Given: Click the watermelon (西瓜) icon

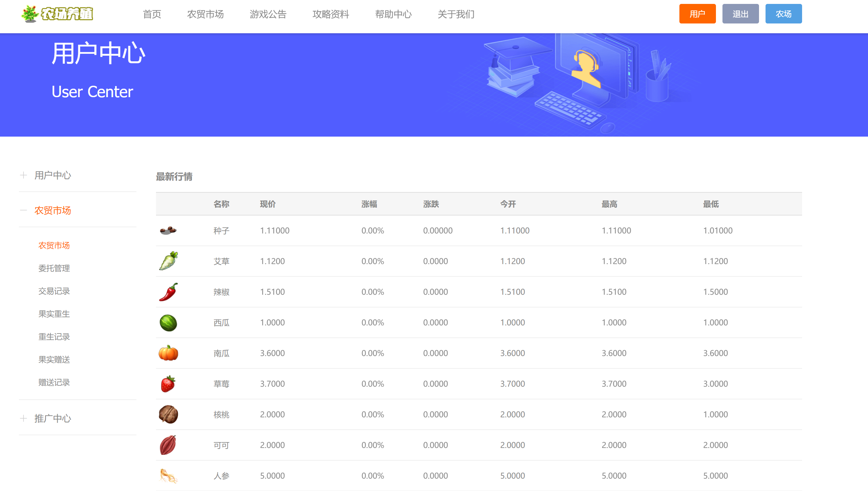Looking at the screenshot, I should (x=168, y=323).
